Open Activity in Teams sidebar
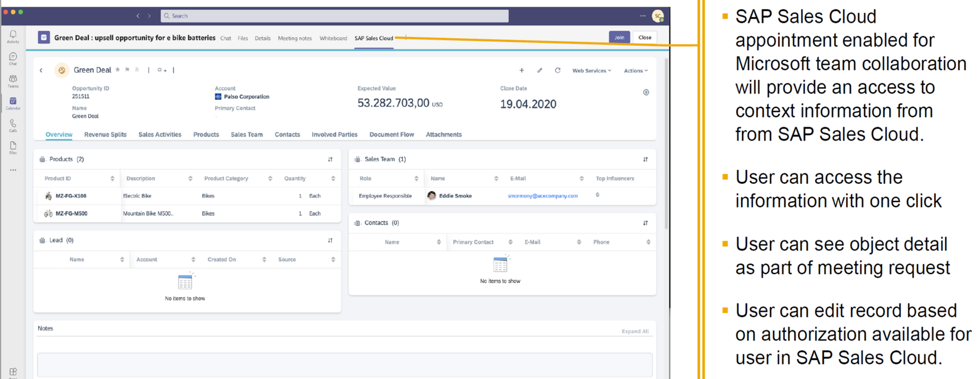The image size is (980, 379). tap(13, 37)
